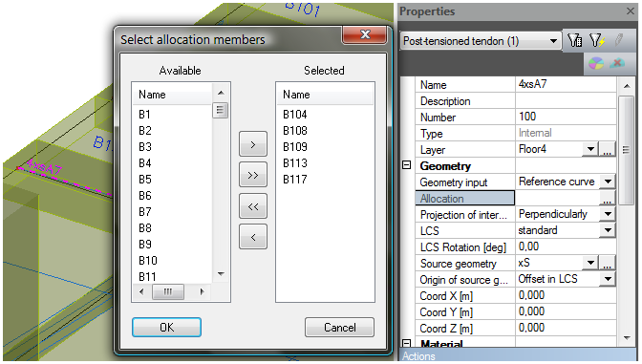The height and width of the screenshot is (364, 642).
Task: Click Cancel in allocation dialog
Action: click(x=339, y=327)
